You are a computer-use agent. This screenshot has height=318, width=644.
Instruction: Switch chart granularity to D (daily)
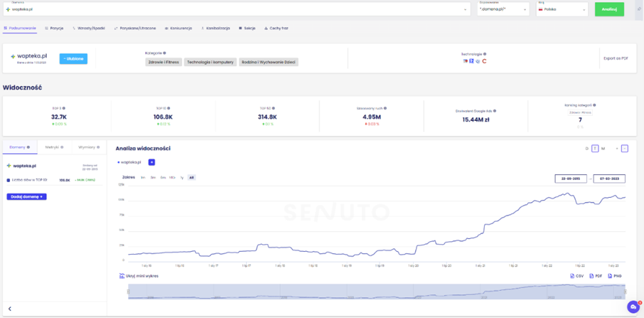click(x=586, y=149)
